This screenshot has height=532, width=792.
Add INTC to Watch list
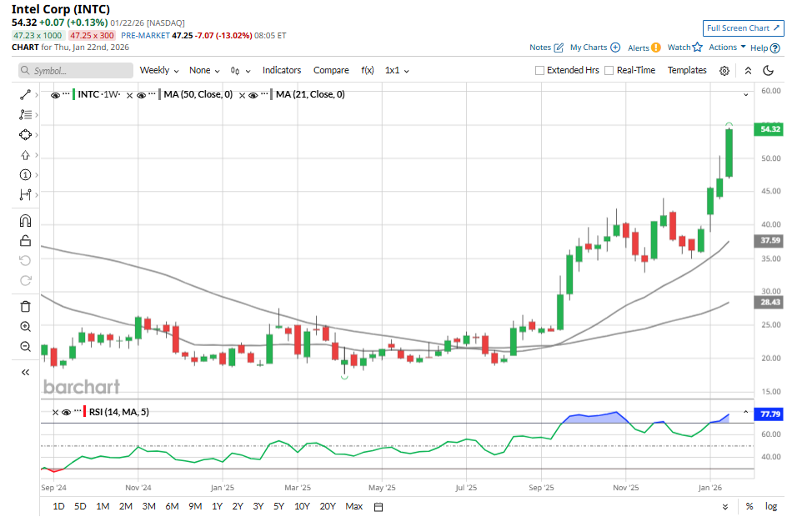pyautogui.click(x=685, y=47)
